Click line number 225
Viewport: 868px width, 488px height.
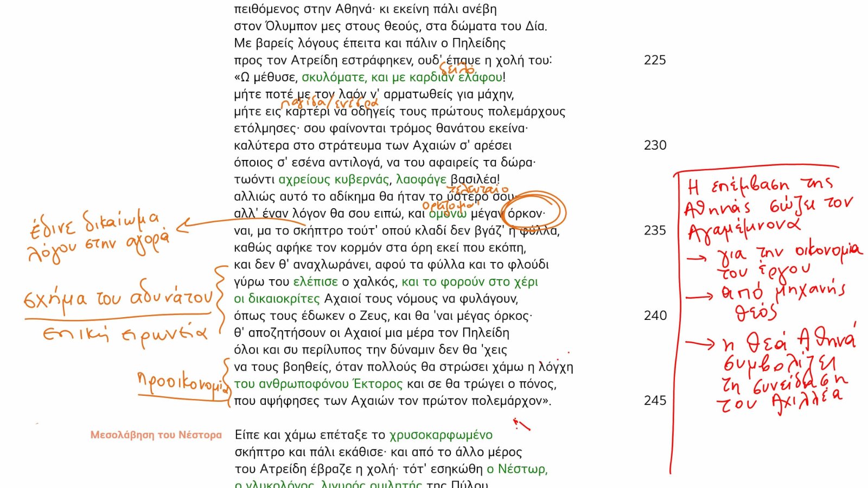pos(655,60)
